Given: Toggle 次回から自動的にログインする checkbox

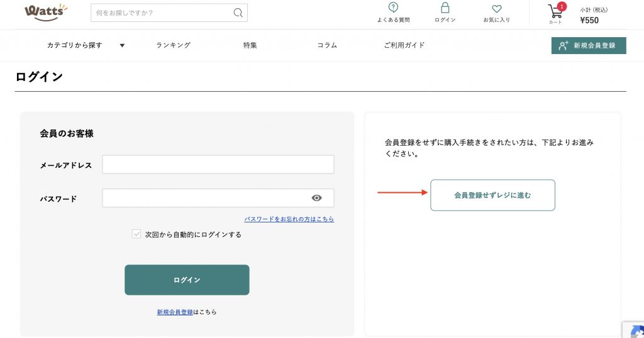Looking at the screenshot, I should (x=136, y=234).
